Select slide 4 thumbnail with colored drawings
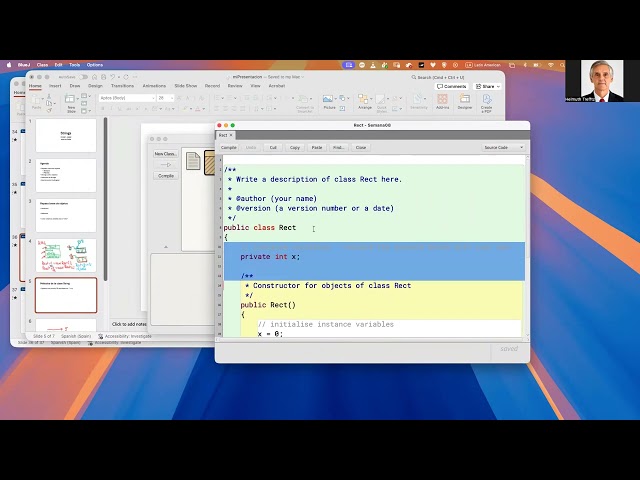This screenshot has height=480, width=640. pos(66,255)
